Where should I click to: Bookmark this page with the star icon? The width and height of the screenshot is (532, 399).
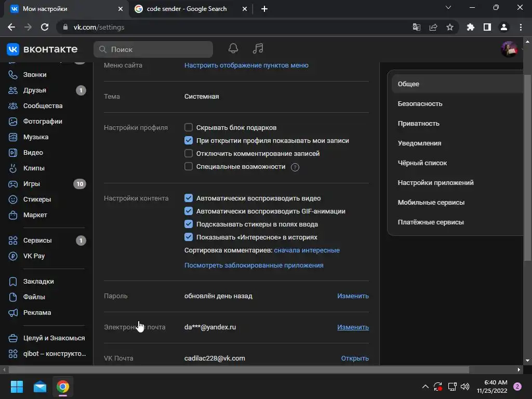coord(450,27)
